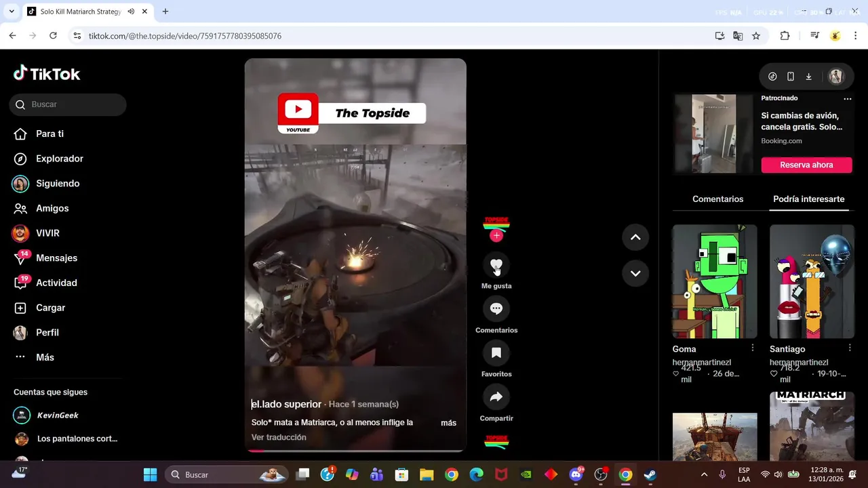Open Actividad notifications
The image size is (868, 488).
(45, 283)
